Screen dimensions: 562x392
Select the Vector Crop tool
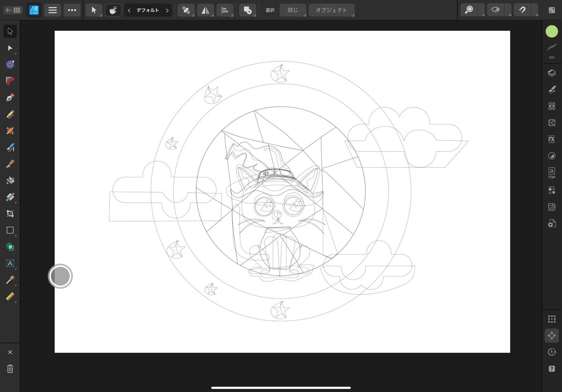point(10,213)
